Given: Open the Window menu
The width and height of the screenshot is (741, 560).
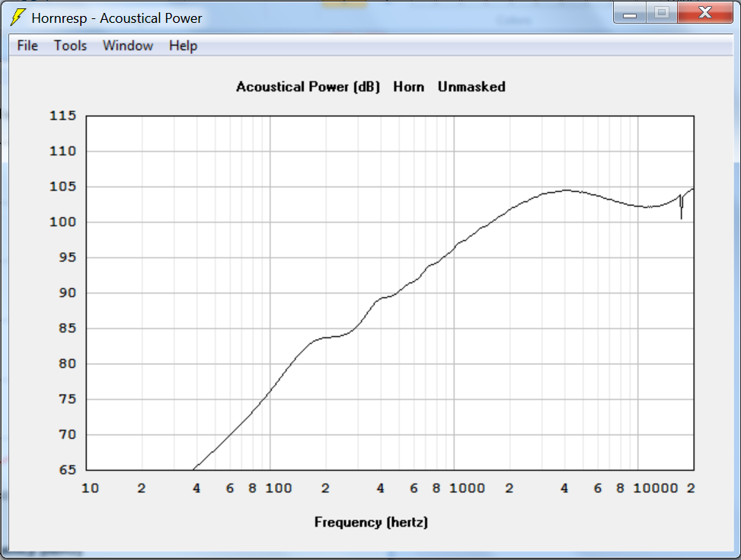Looking at the screenshot, I should coord(128,46).
